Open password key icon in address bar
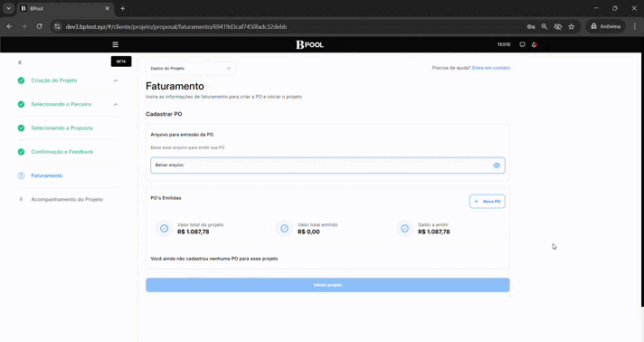Viewport: 644px width, 342px height. pos(531,26)
